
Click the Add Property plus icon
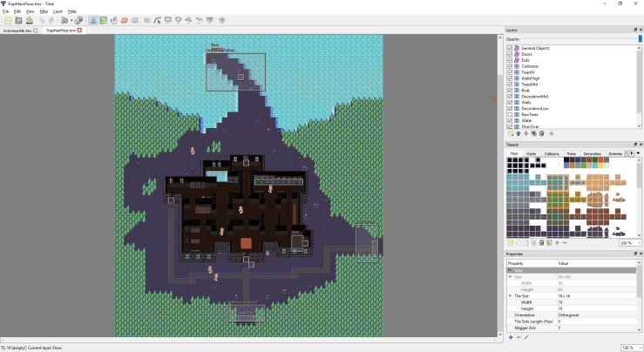[511, 336]
